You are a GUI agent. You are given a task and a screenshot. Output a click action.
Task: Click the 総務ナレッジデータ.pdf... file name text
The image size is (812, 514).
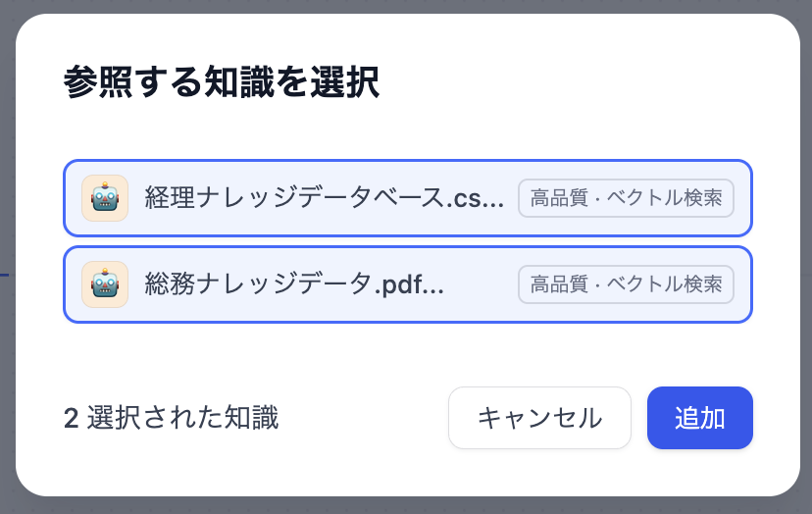tap(294, 284)
